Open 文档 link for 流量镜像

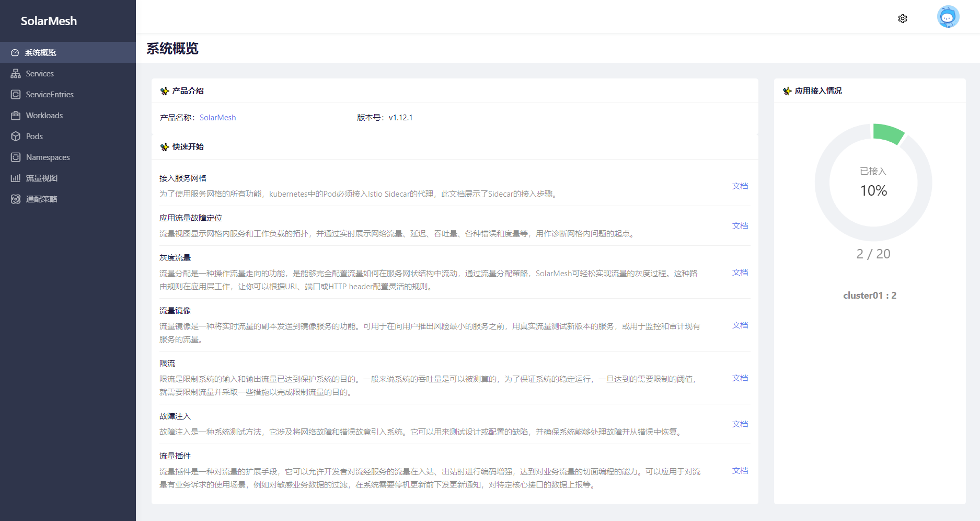pos(740,325)
